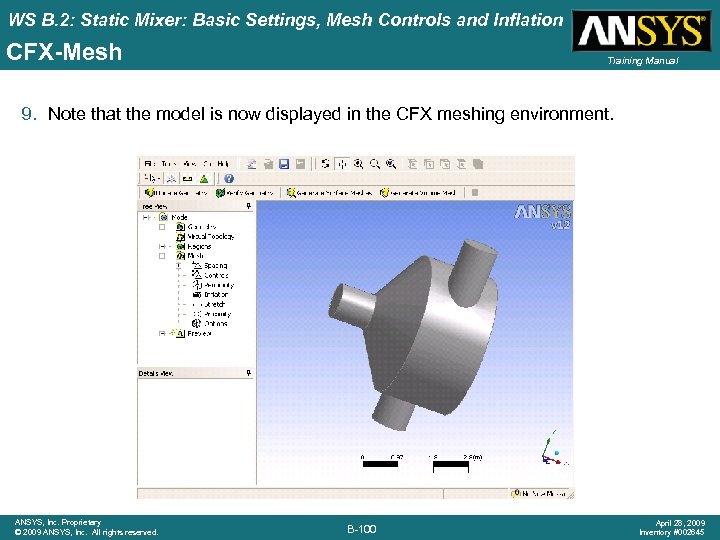Click the triad axes display icon
This screenshot has width=720, height=540.
coord(171,179)
